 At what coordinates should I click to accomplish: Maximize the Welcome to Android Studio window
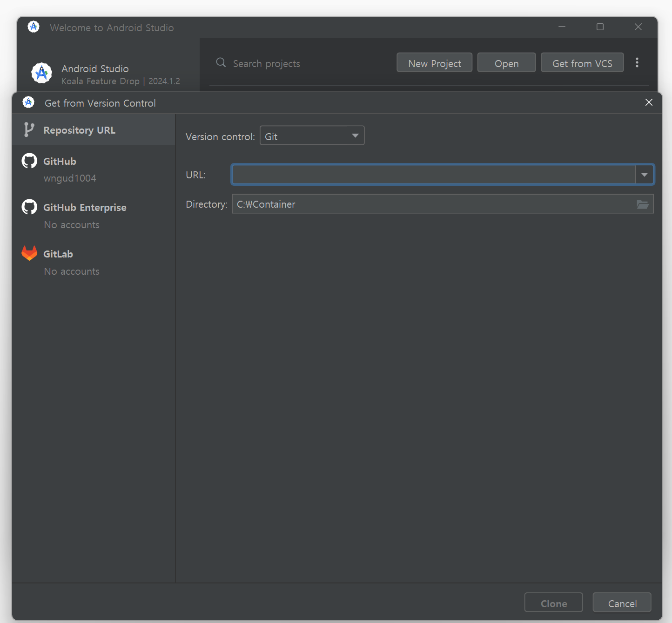point(600,27)
